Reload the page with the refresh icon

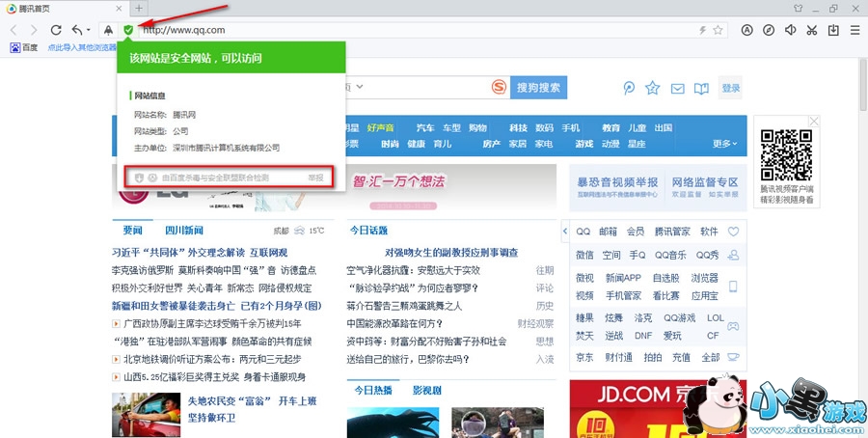click(56, 30)
